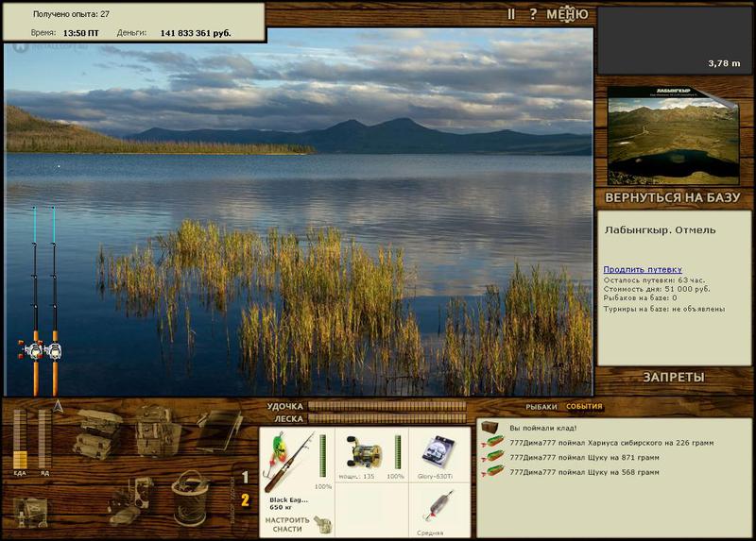Open the food and drinks icon
The image size is (756, 541).
click(30, 512)
